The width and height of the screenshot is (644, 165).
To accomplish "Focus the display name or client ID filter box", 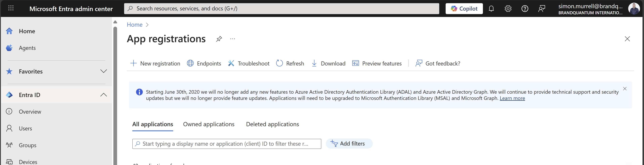I will click(227, 144).
